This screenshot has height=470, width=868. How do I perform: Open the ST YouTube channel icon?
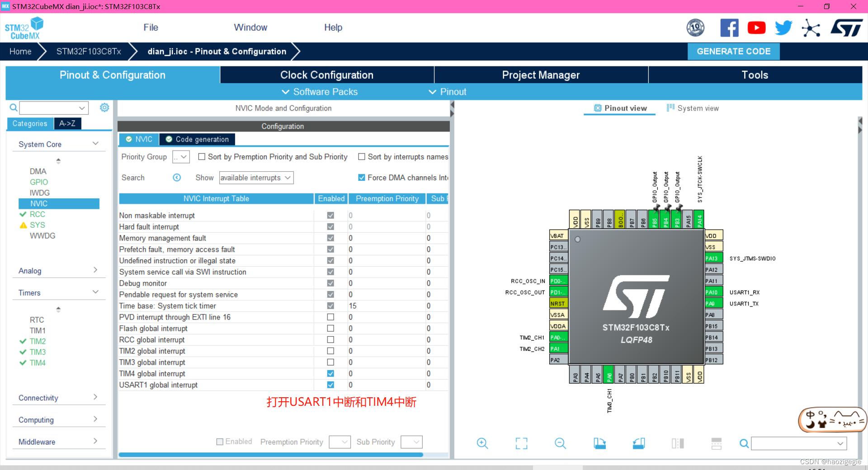[x=756, y=28]
